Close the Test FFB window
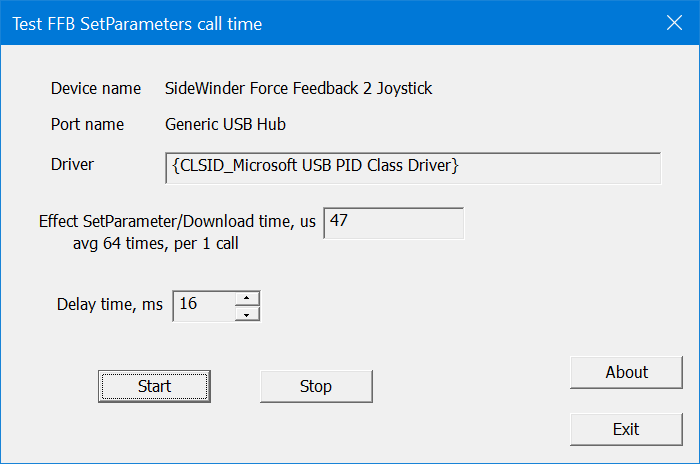This screenshot has height=464, width=700. (674, 22)
